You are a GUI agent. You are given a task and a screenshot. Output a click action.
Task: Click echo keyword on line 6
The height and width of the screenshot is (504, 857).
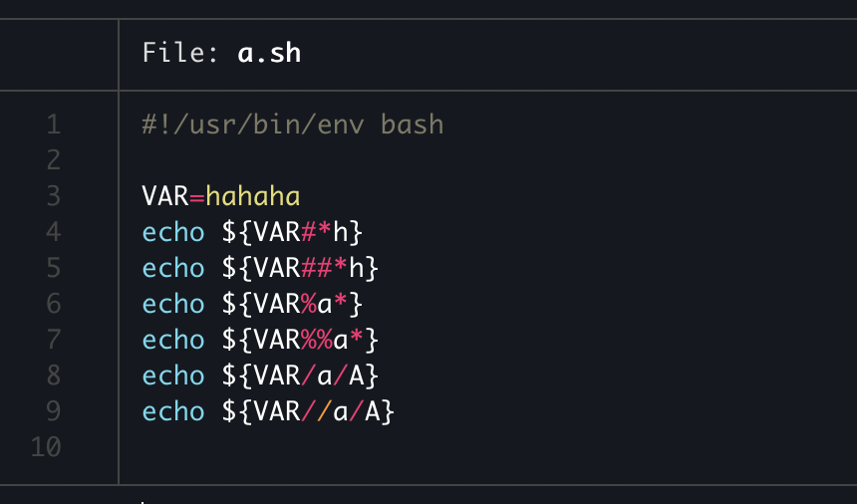point(173,304)
